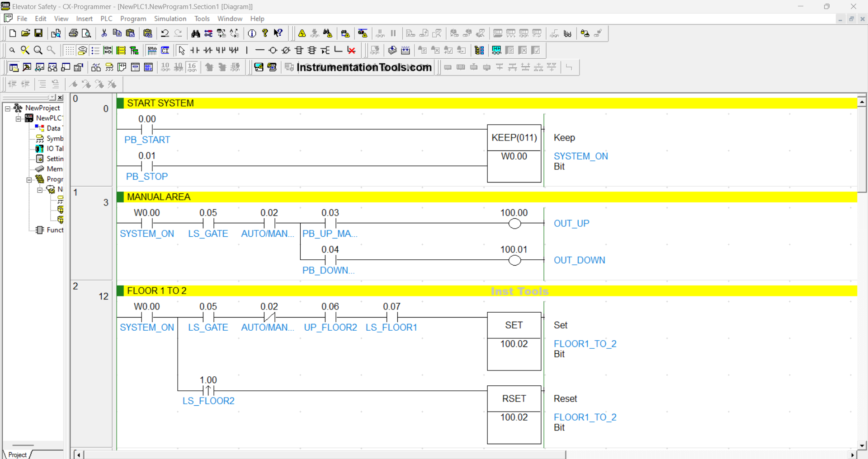Image resolution: width=868 pixels, height=459 pixels.
Task: Select the New Contact tool
Action: click(x=194, y=50)
